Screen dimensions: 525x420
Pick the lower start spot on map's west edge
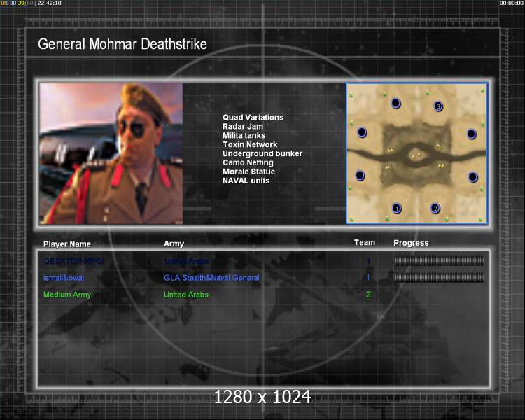tap(360, 175)
